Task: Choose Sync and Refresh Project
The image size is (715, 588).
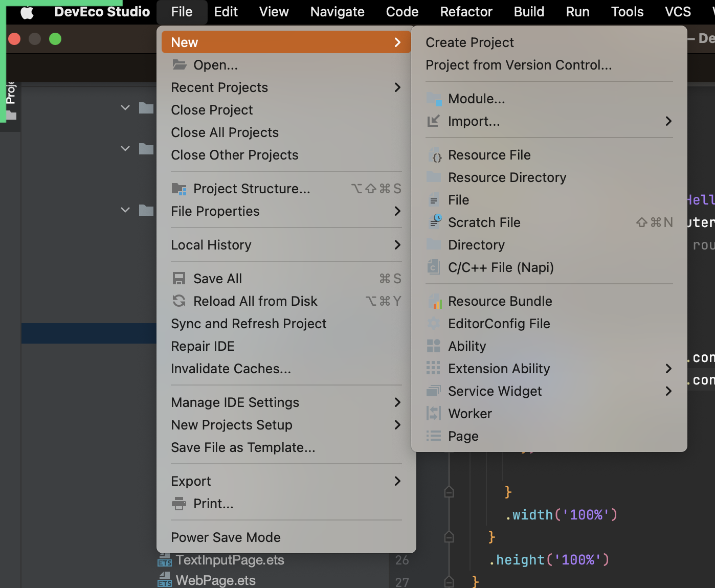Action: click(x=286, y=324)
